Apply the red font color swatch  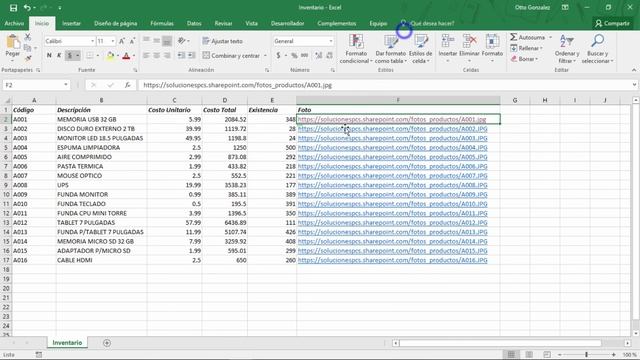(126, 56)
